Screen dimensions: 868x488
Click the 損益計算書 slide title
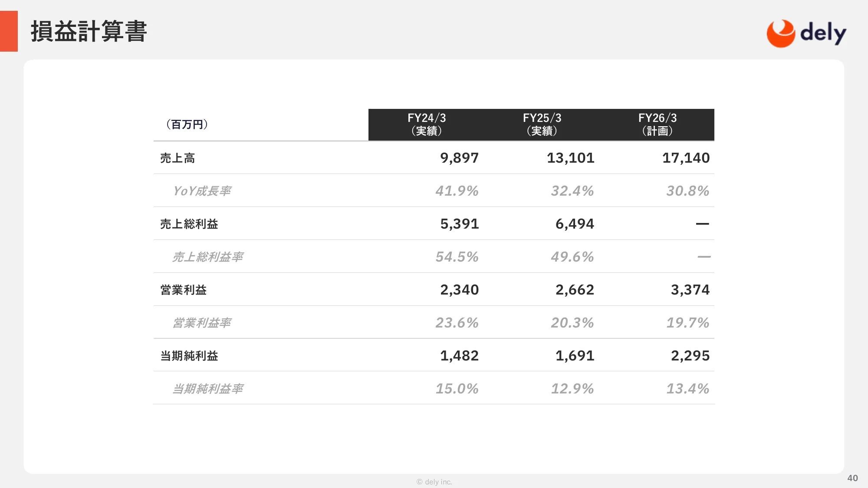89,31
